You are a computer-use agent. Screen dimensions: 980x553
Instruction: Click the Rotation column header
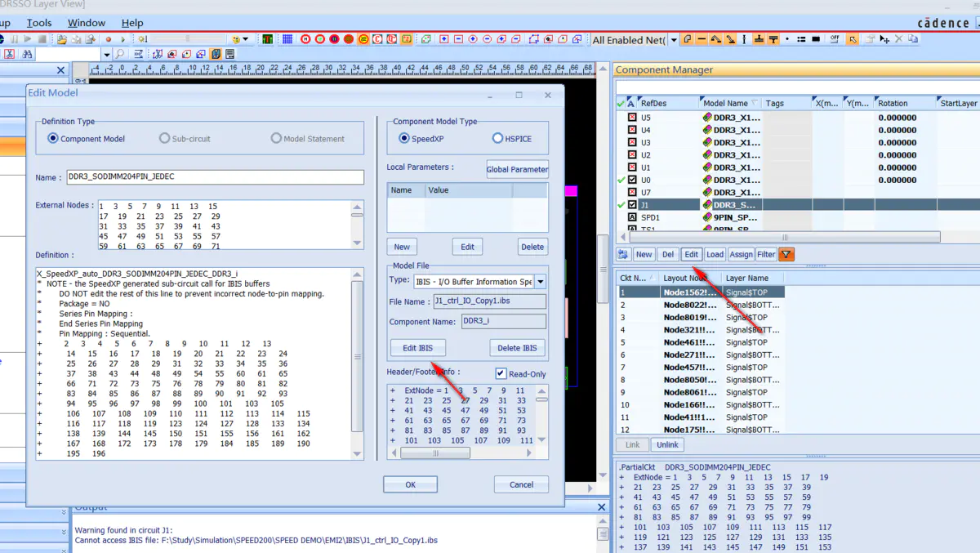click(904, 104)
